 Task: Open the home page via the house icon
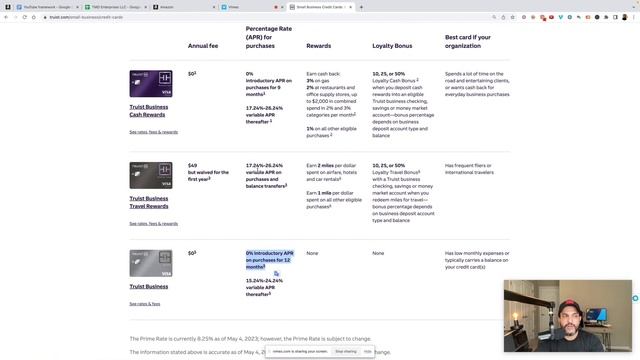[33, 17]
